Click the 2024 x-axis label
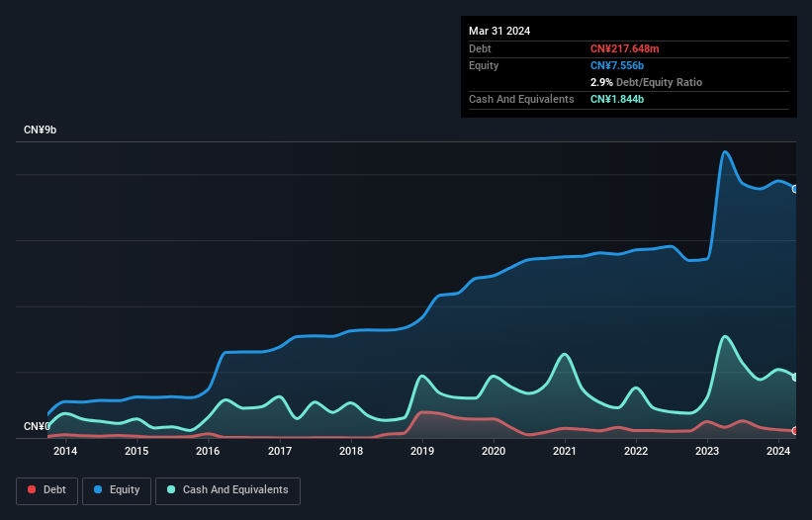This screenshot has width=812, height=520. tap(778, 451)
